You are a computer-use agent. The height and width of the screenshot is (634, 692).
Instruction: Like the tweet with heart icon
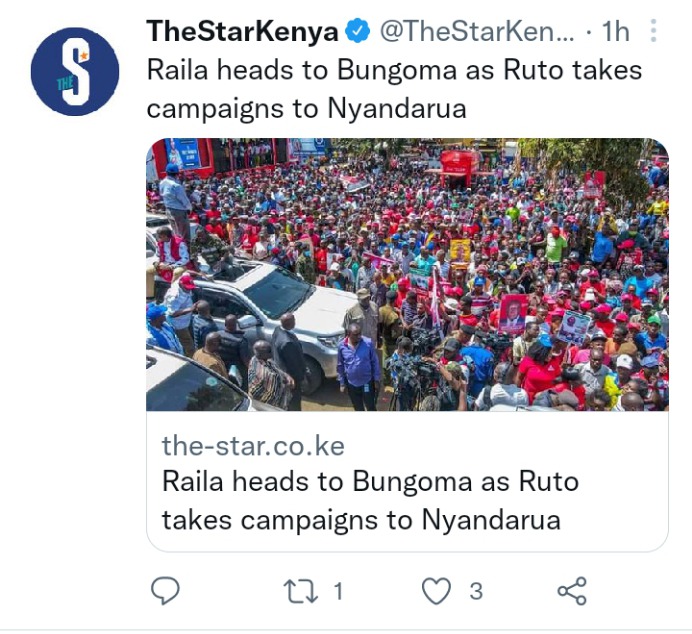(x=436, y=591)
